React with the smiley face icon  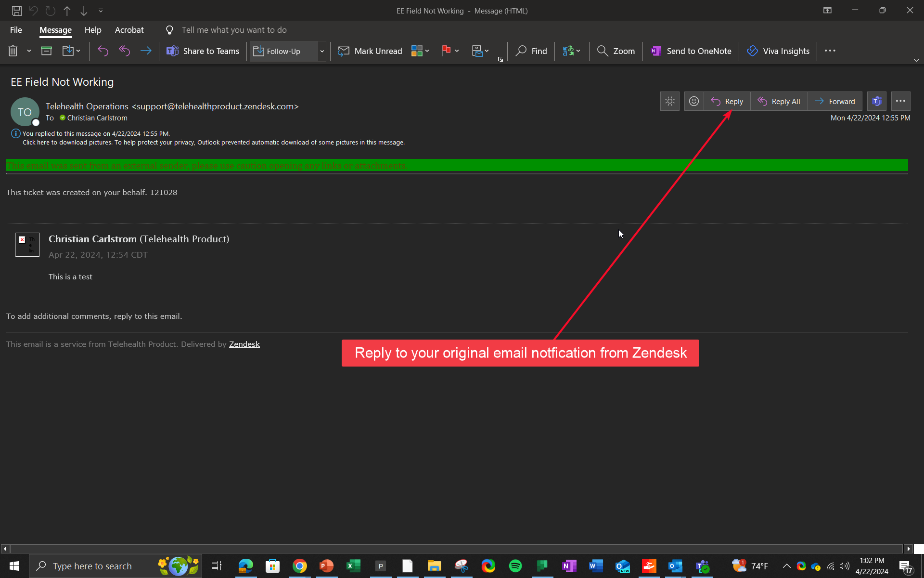pyautogui.click(x=694, y=101)
